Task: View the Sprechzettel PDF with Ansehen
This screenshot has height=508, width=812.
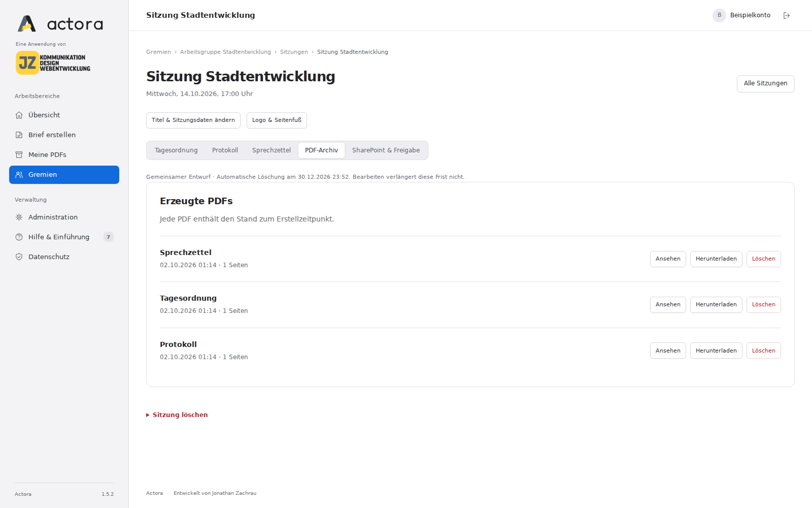Action: coord(668,259)
